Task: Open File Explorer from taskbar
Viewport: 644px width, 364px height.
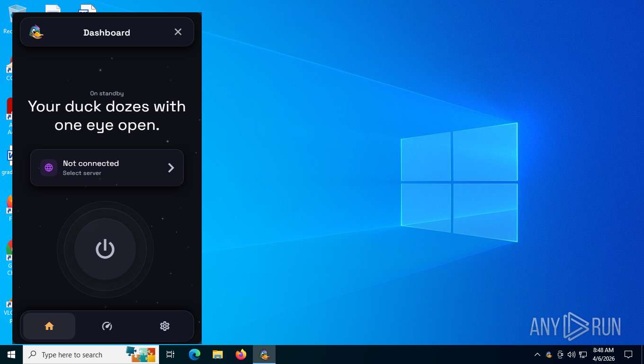Action: coord(217,355)
